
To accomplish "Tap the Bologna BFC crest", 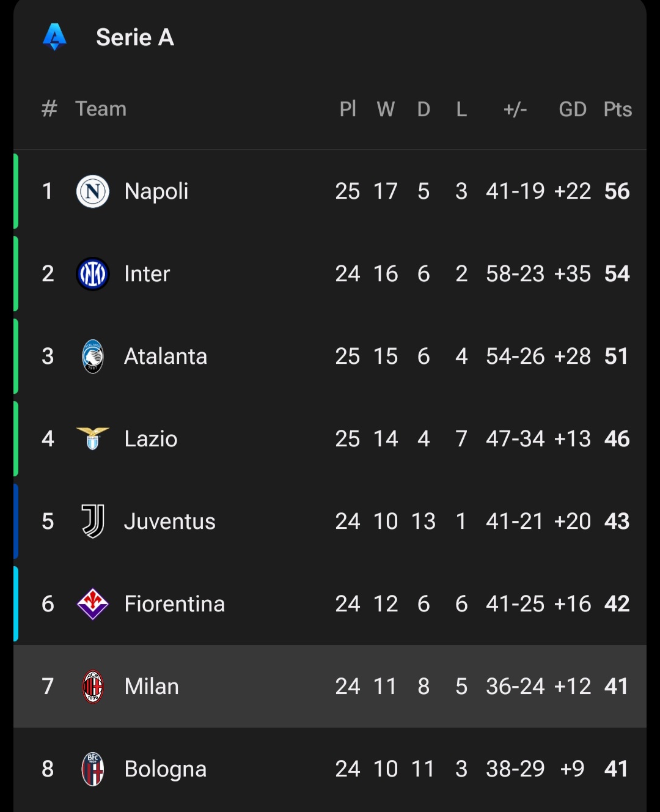I will [93, 769].
